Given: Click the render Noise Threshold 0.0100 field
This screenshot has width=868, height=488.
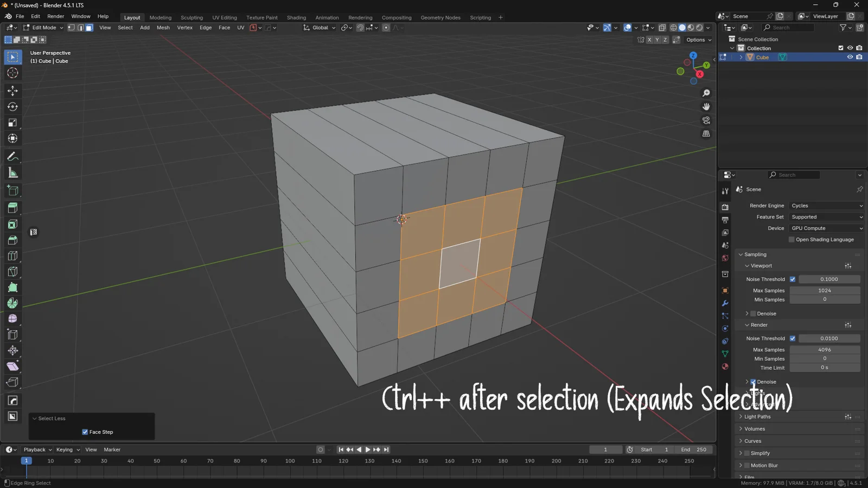Looking at the screenshot, I should pos(829,338).
